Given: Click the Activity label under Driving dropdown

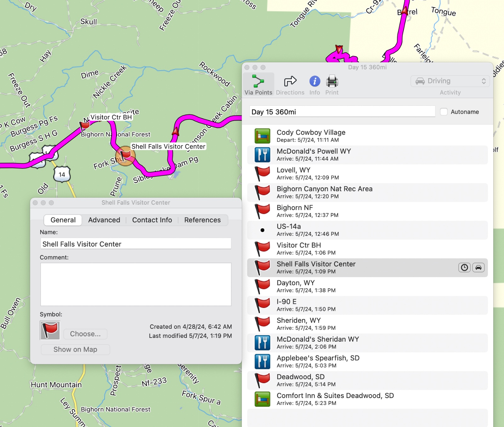Looking at the screenshot, I should pos(450,93).
